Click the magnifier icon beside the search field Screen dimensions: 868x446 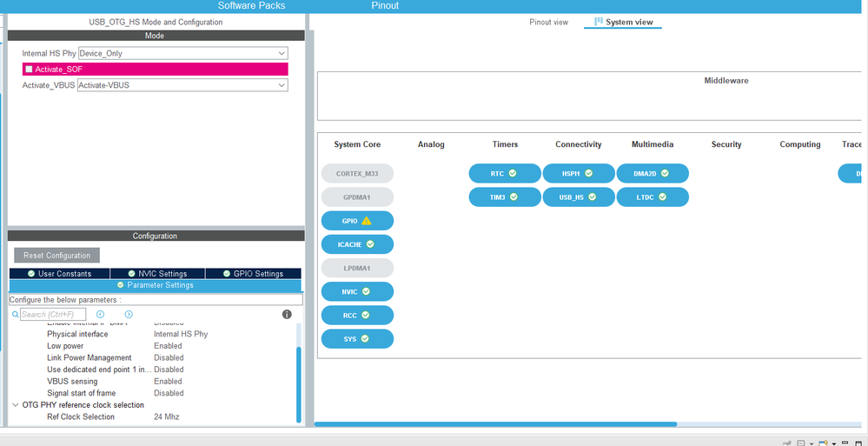coord(15,315)
